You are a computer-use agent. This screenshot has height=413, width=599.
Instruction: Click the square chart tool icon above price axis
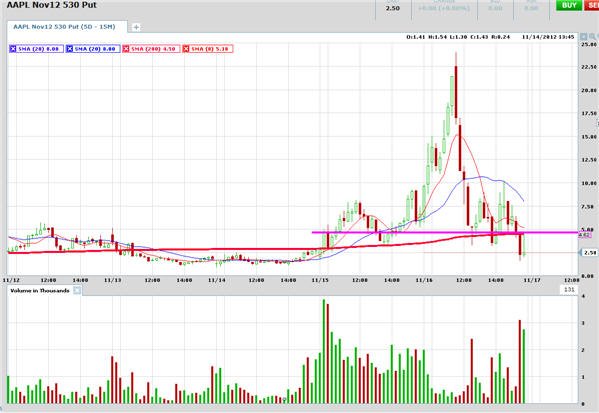583,36
